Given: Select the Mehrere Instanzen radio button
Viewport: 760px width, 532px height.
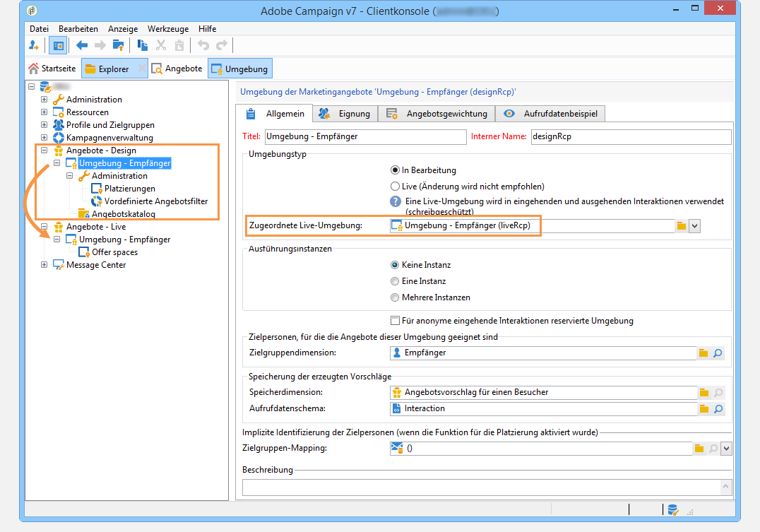Looking at the screenshot, I should click(395, 297).
